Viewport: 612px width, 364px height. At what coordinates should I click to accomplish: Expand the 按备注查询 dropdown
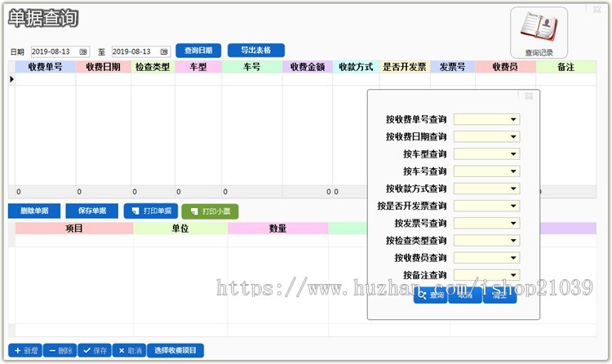(513, 275)
